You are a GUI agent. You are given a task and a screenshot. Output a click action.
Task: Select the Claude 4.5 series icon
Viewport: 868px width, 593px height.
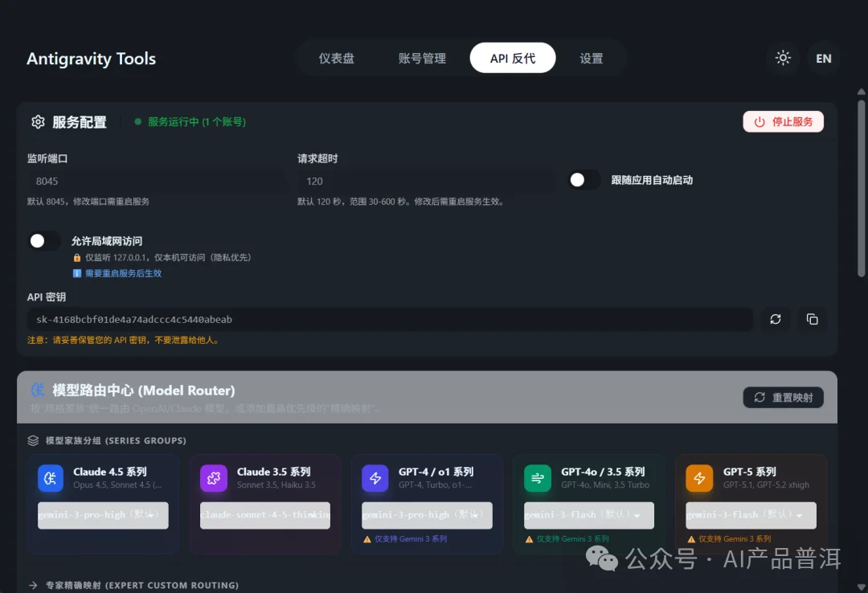[x=49, y=478]
